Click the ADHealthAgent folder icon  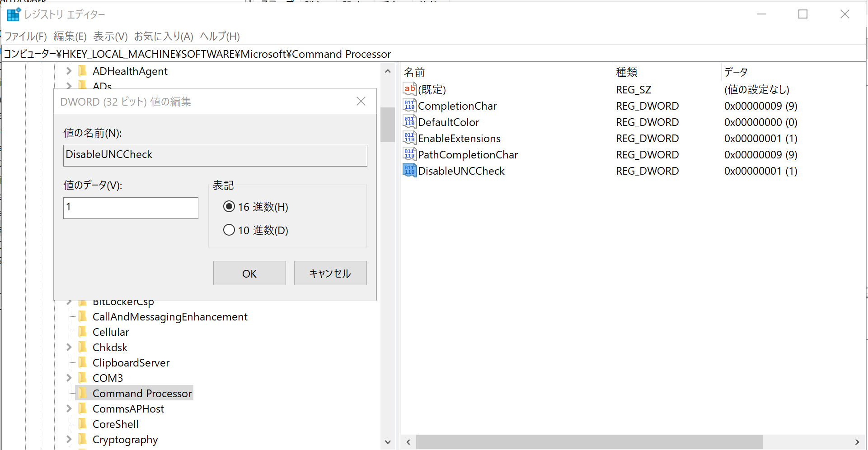pos(82,71)
